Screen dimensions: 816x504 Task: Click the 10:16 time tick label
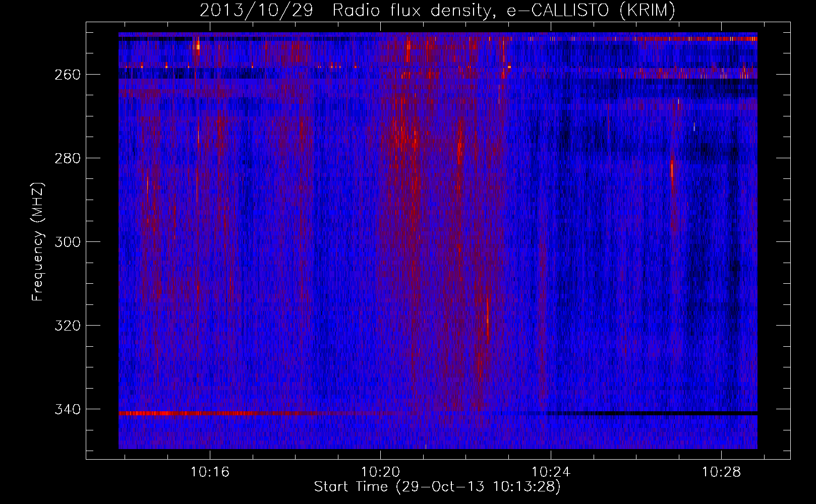tap(210, 472)
